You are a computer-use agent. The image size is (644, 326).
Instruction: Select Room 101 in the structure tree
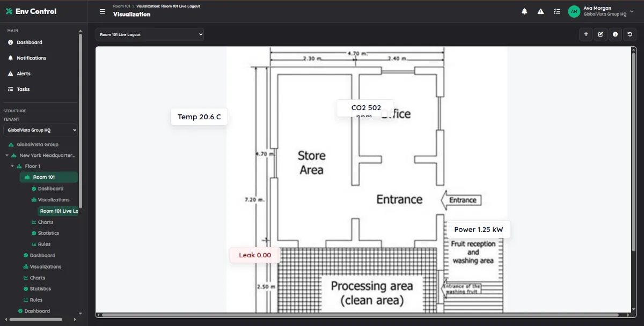coord(49,177)
